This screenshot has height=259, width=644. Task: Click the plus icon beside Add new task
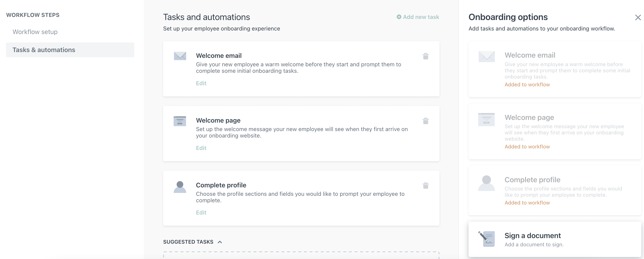399,17
